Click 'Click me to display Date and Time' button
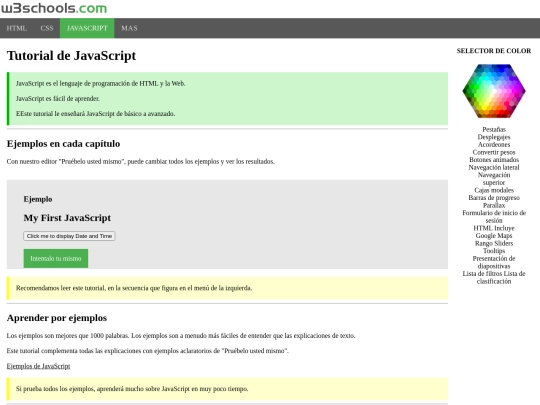The image size is (540, 405). (x=69, y=236)
